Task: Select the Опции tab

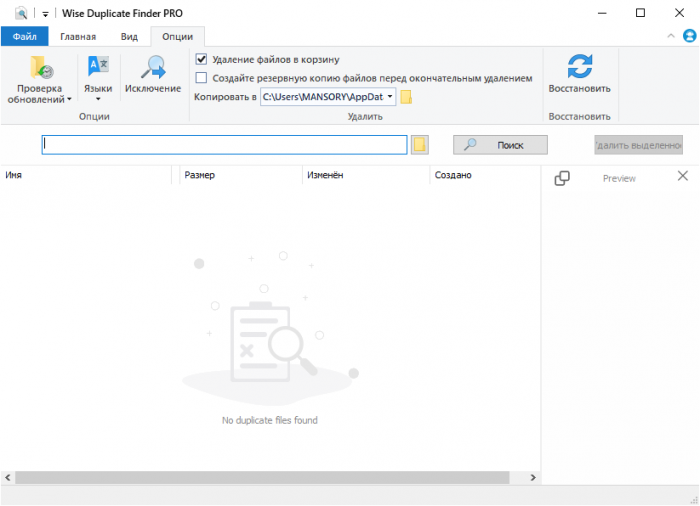Action: coord(178,37)
